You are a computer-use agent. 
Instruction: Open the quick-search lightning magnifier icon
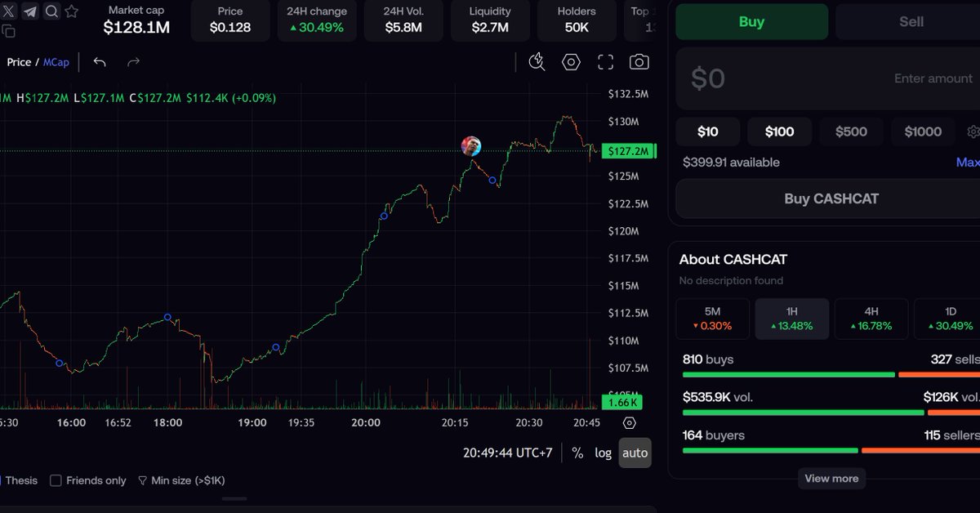537,62
